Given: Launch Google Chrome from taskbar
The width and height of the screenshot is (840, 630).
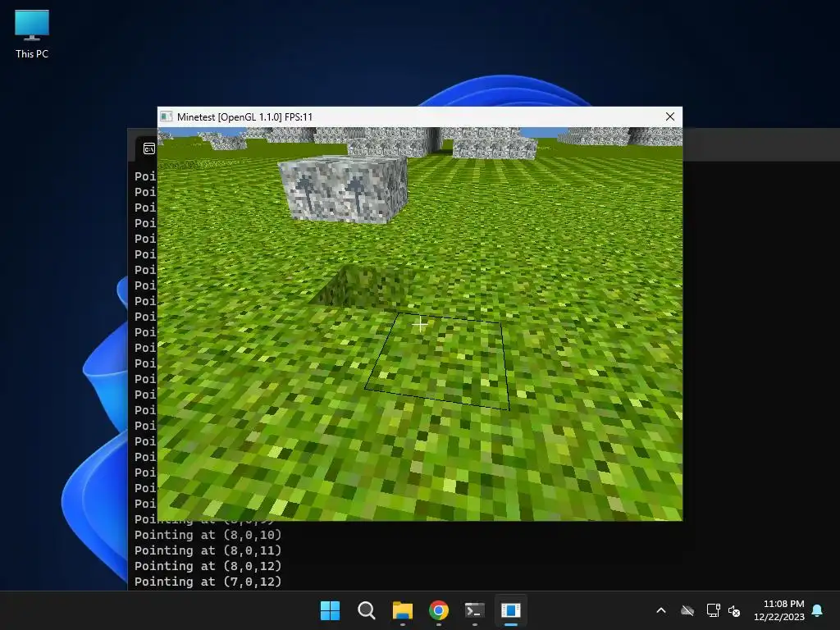Looking at the screenshot, I should click(x=439, y=610).
